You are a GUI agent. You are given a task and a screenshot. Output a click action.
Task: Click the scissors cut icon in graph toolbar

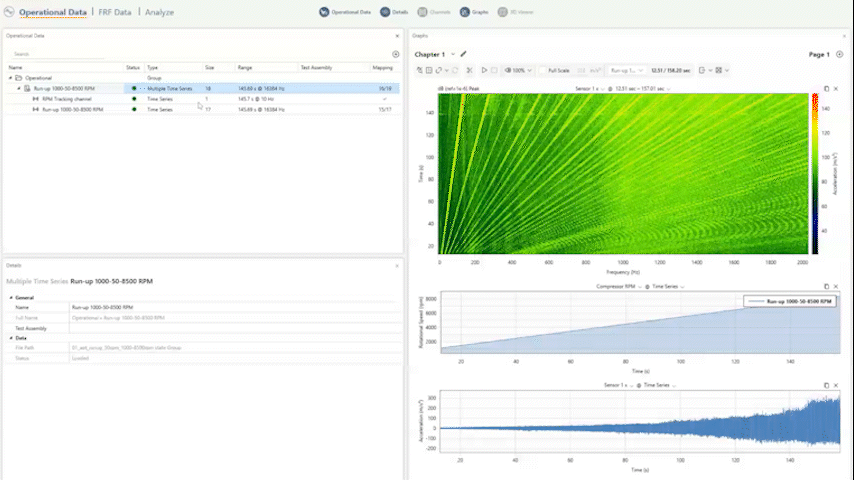point(467,70)
